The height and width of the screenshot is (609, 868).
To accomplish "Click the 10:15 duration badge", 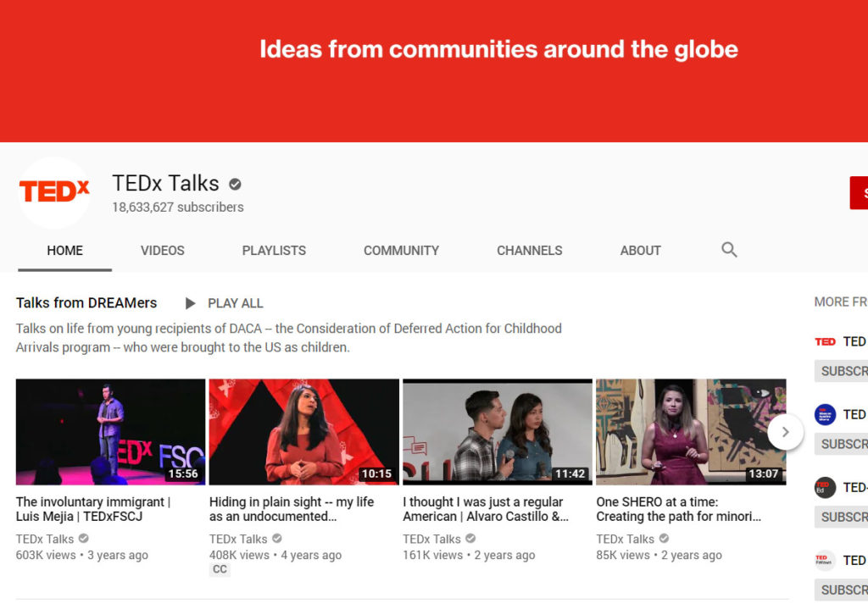I will [376, 473].
